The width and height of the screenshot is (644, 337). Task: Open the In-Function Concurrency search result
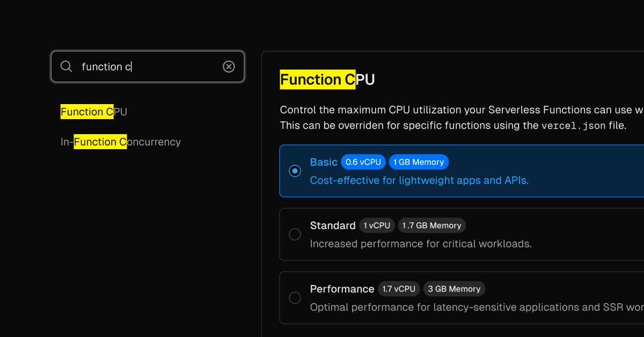coord(121,142)
